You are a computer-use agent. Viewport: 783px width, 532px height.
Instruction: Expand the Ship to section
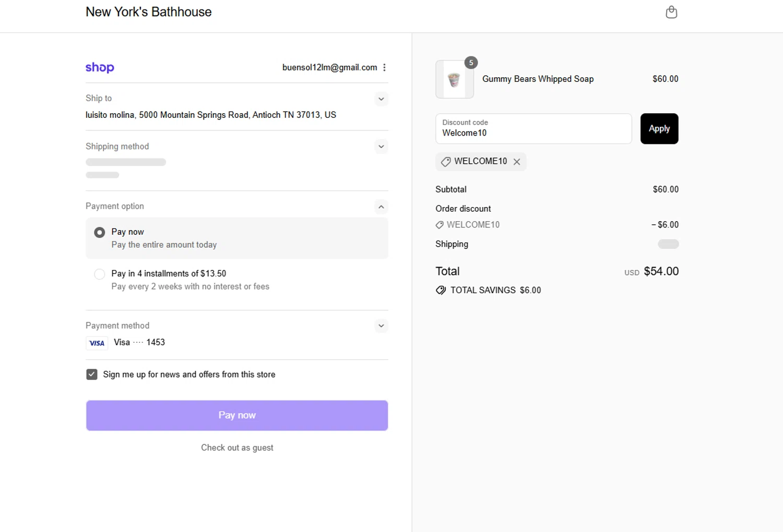click(381, 99)
